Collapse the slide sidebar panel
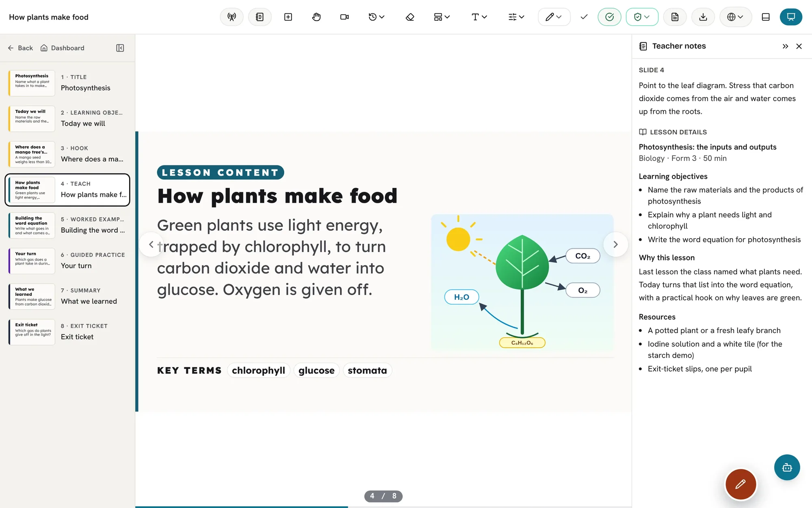Screen dimensions: 812x508 120,48
